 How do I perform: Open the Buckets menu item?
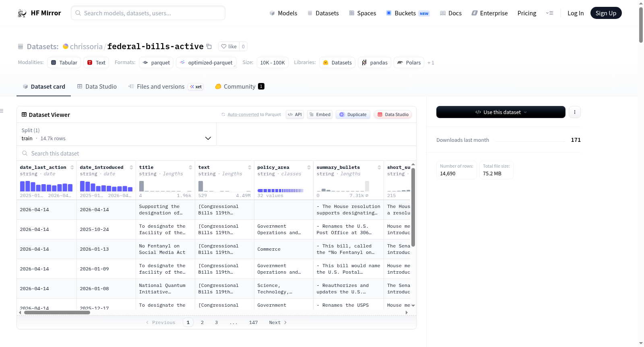(x=408, y=13)
